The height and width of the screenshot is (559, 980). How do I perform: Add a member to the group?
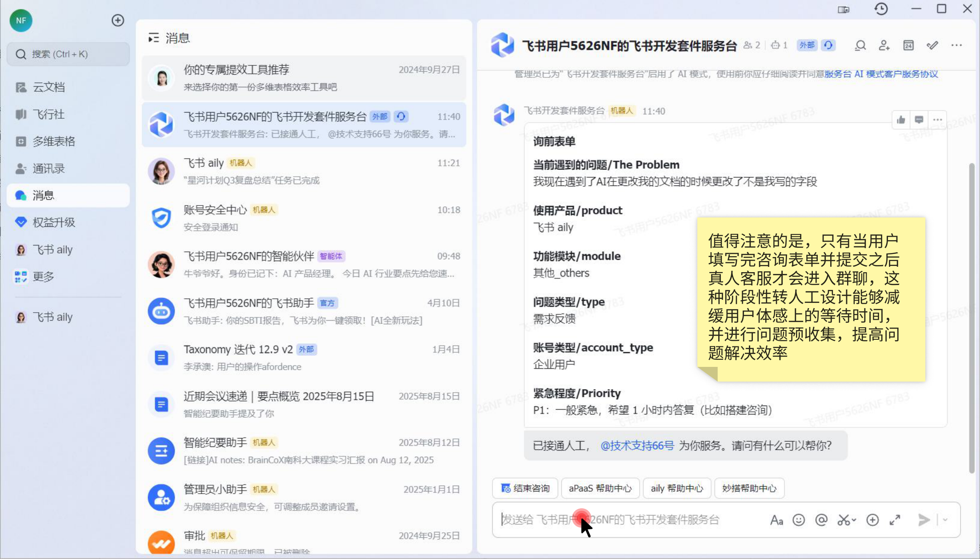pyautogui.click(x=884, y=45)
